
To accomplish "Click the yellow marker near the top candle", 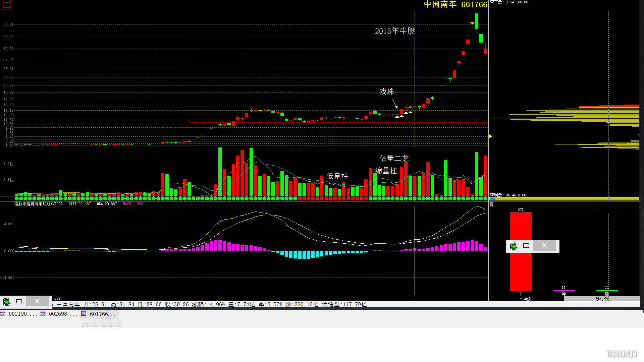I will [x=472, y=23].
